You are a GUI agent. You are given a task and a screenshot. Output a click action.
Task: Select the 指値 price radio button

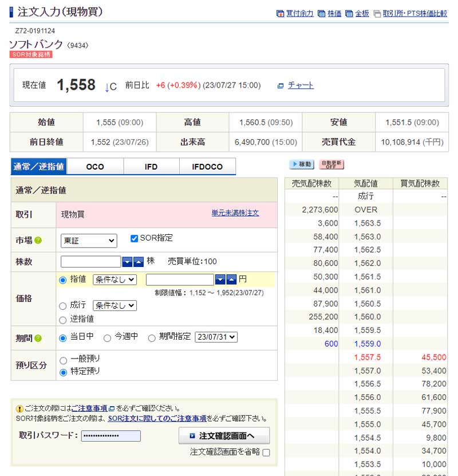(63, 280)
